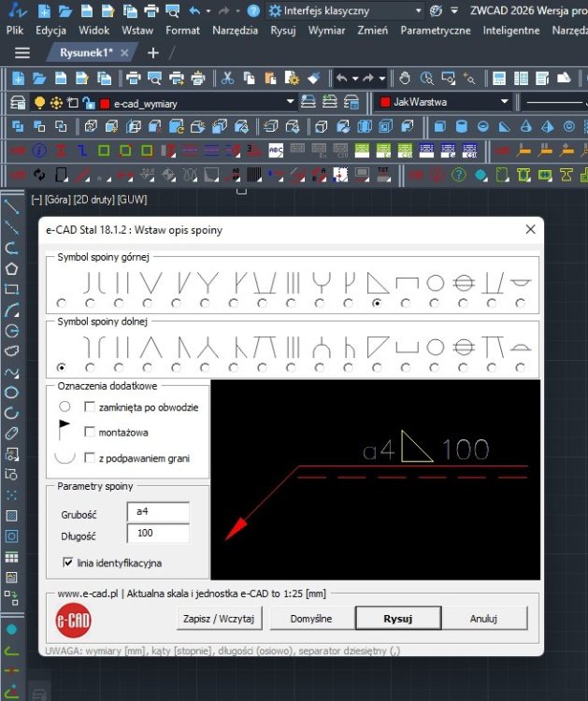The width and height of the screenshot is (588, 701).
Task: Click the ABC text icon in e-CAD toolbar
Action: pos(276,150)
